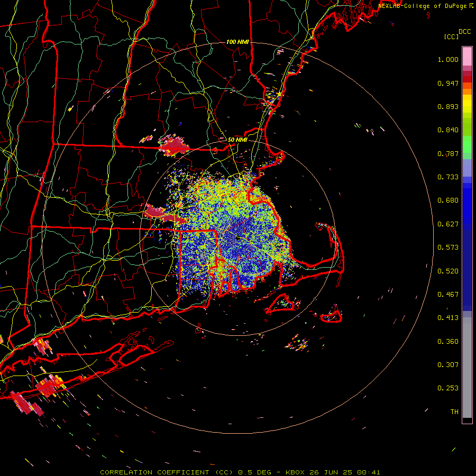Viewport: 476px width, 476px height.
Task: Click the 50 NMI range ring label
Action: pyautogui.click(x=237, y=140)
